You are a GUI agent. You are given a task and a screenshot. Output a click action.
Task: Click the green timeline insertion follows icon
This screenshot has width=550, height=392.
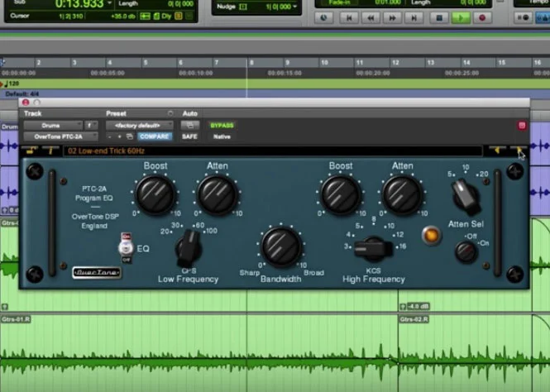pyautogui.click(x=145, y=17)
